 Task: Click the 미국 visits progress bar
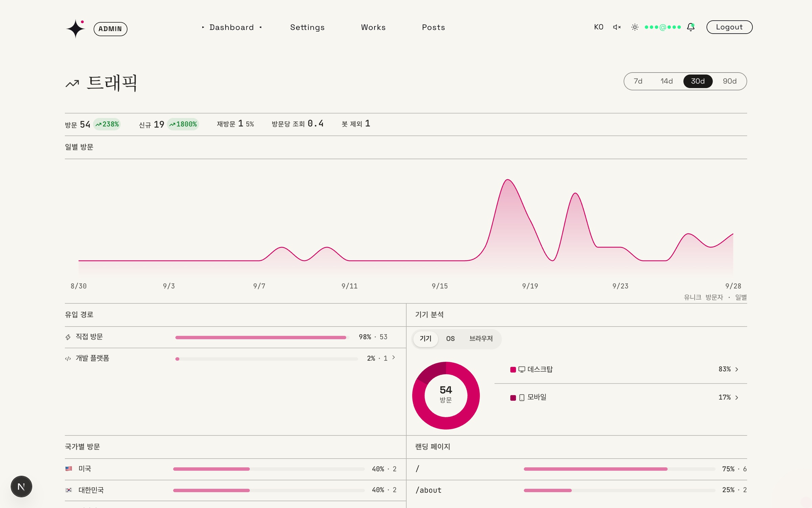(269, 469)
